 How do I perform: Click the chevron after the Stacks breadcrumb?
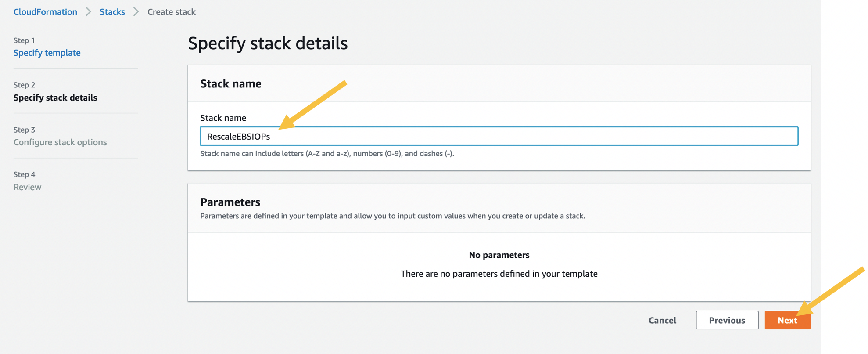click(x=136, y=12)
